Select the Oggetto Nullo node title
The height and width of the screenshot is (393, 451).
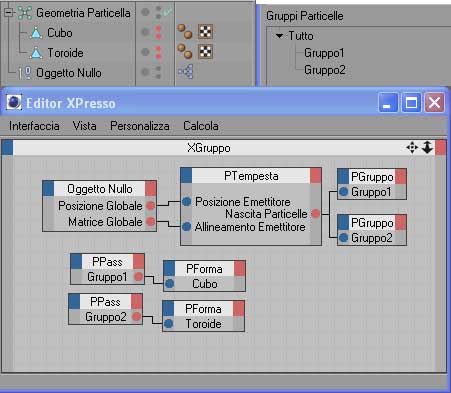coord(100,189)
